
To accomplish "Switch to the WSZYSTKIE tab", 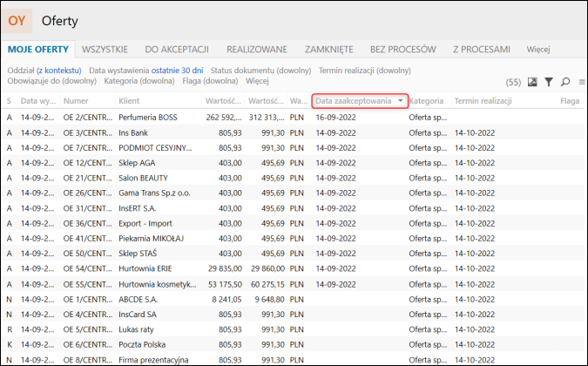I will coord(105,50).
